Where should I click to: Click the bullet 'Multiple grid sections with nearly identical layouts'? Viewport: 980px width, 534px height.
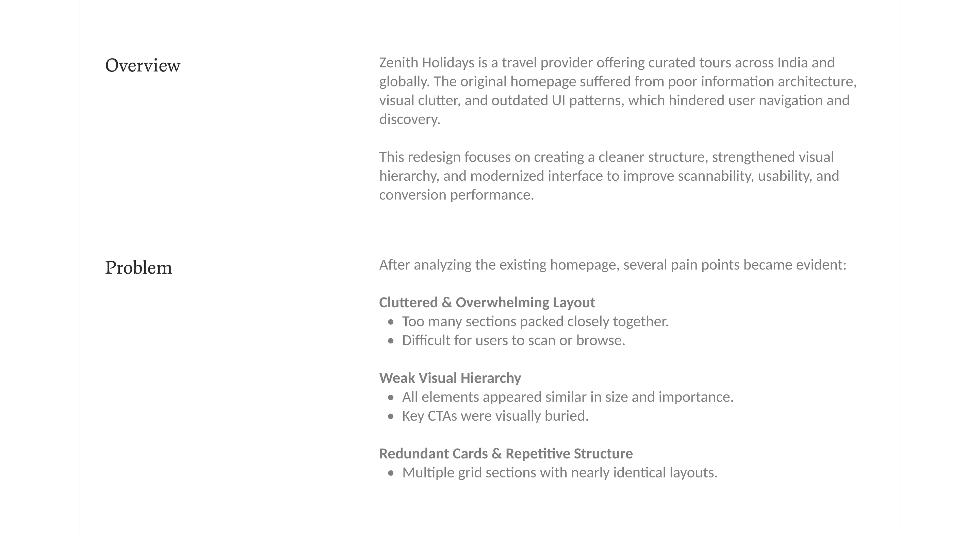click(560, 473)
